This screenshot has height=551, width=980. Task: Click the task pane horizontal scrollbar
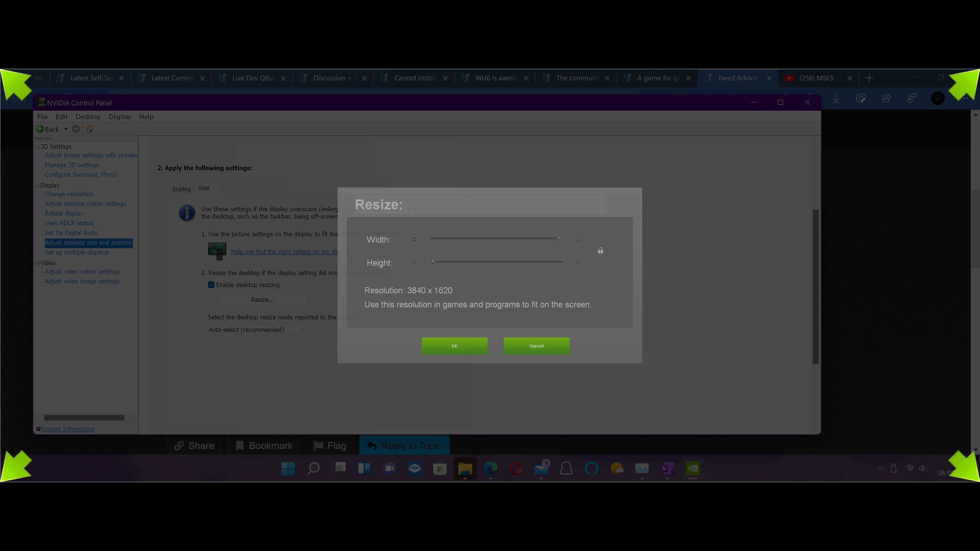(x=84, y=418)
